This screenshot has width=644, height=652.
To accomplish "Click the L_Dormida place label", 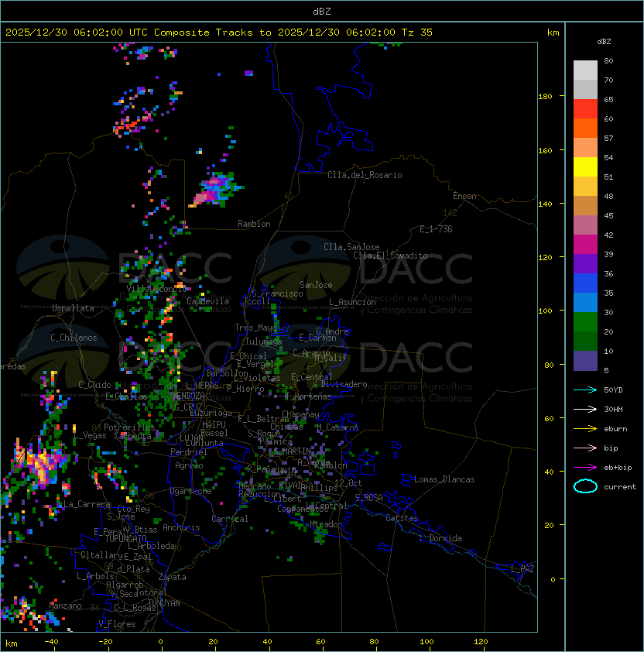I will [x=440, y=538].
